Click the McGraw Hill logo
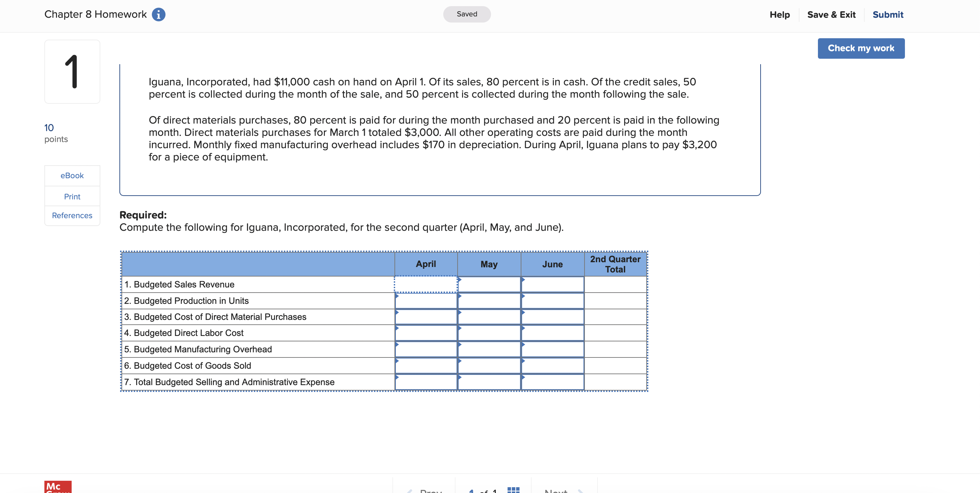 click(58, 487)
